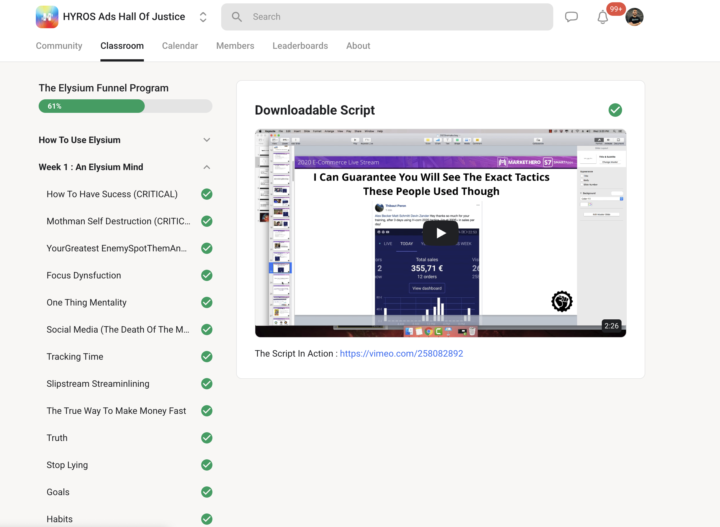Collapse the Week 1 : An Elysium Mind section
The height and width of the screenshot is (527, 720).
pos(125,167)
